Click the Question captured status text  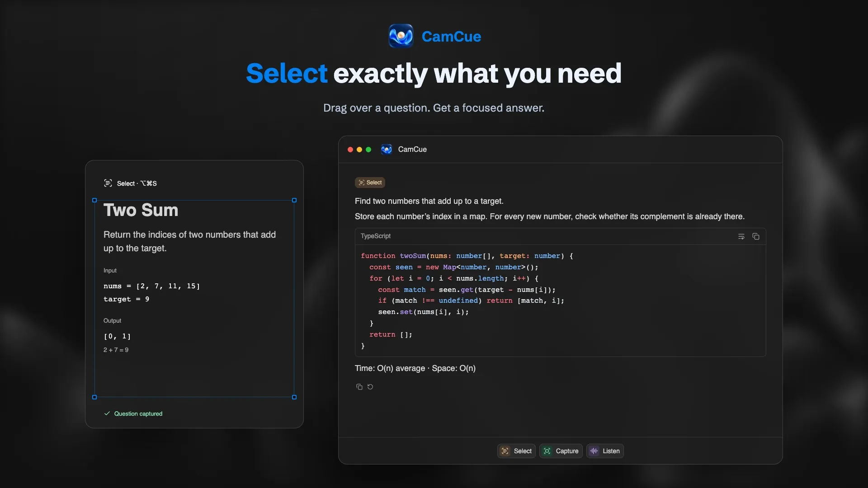pos(138,414)
